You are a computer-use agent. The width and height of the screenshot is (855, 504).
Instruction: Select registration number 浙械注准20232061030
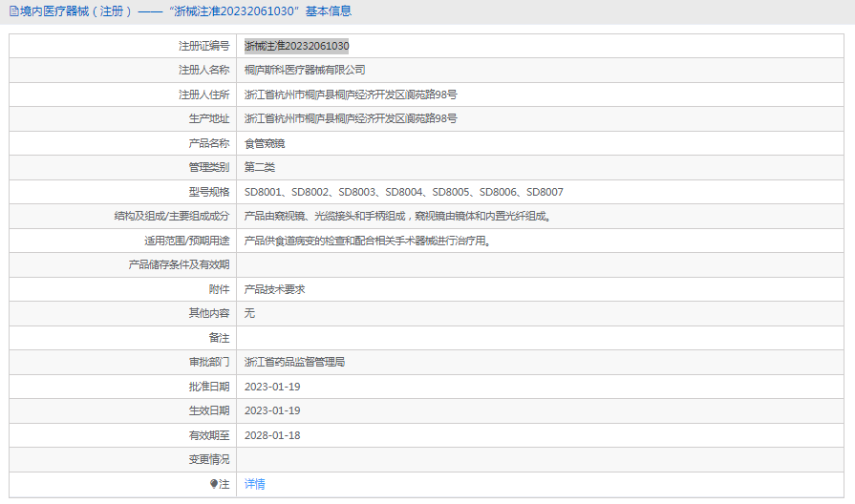[x=297, y=46]
